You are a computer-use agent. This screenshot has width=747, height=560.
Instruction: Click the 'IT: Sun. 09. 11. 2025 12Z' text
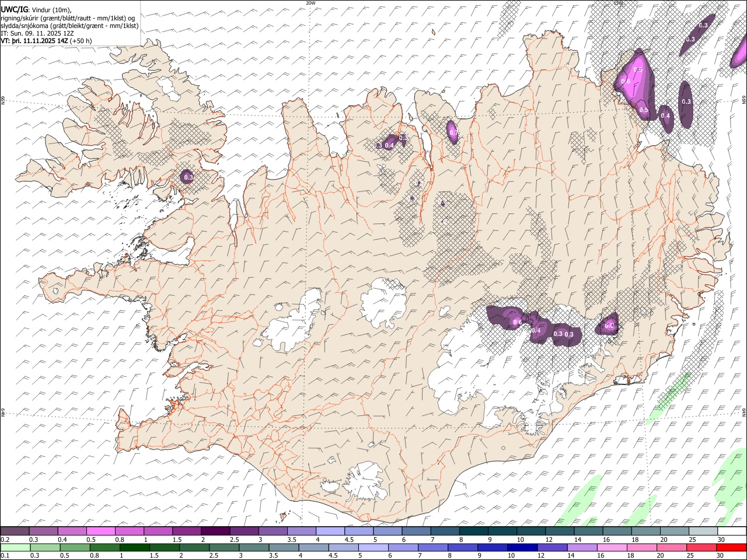37,33
